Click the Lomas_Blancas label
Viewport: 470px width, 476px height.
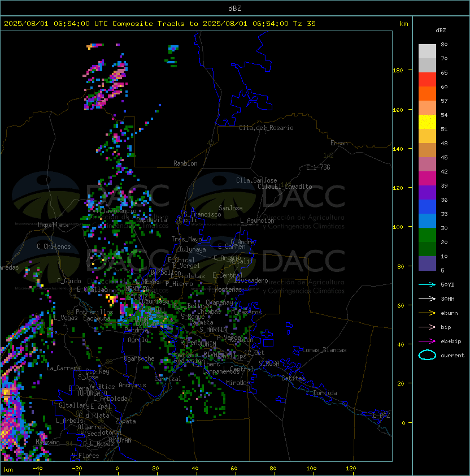[x=324, y=350]
